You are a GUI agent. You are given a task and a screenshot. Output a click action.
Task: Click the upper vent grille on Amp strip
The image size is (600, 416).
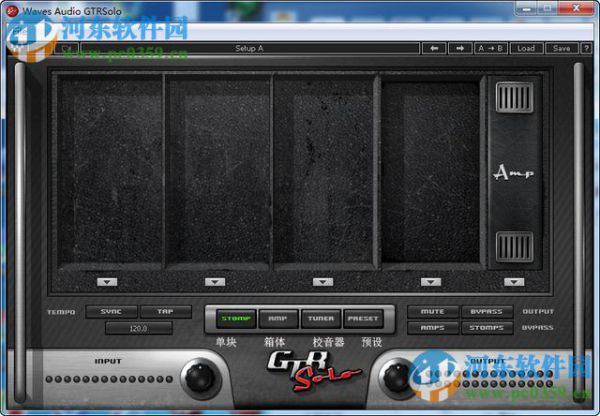point(514,98)
